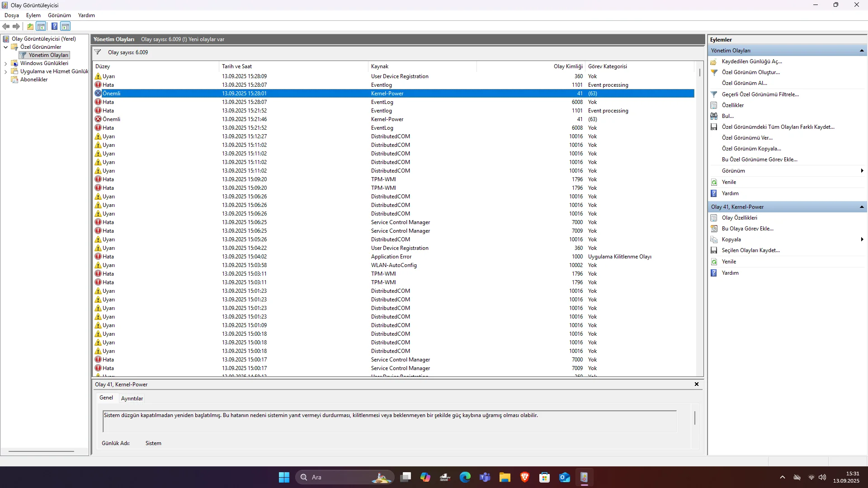Click Yenile under Olay 41, Kernel-Power actions
Screen dimensions: 868x488
(x=729, y=262)
